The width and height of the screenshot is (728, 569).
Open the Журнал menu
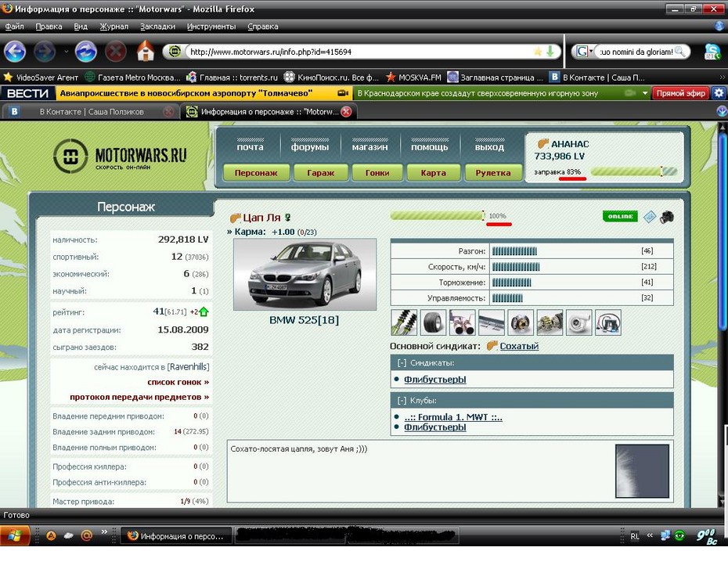114,27
